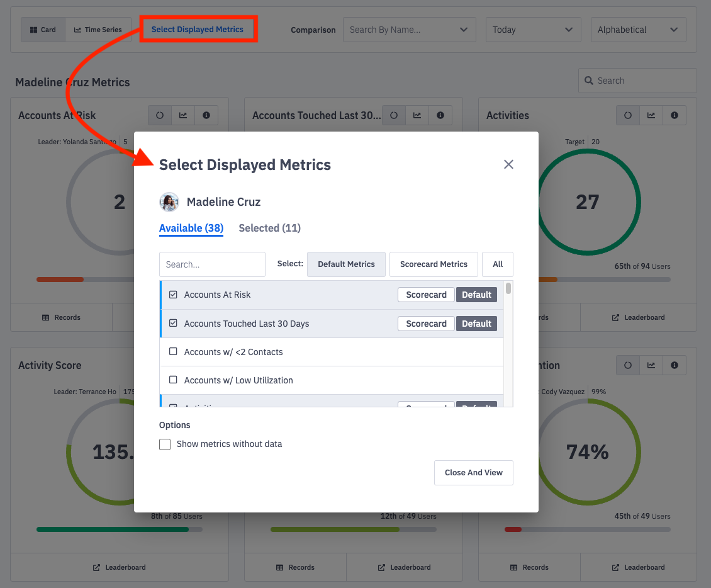Screen dimensions: 711x588
Task: Open the Today time range dropdown
Action: coord(533,29)
